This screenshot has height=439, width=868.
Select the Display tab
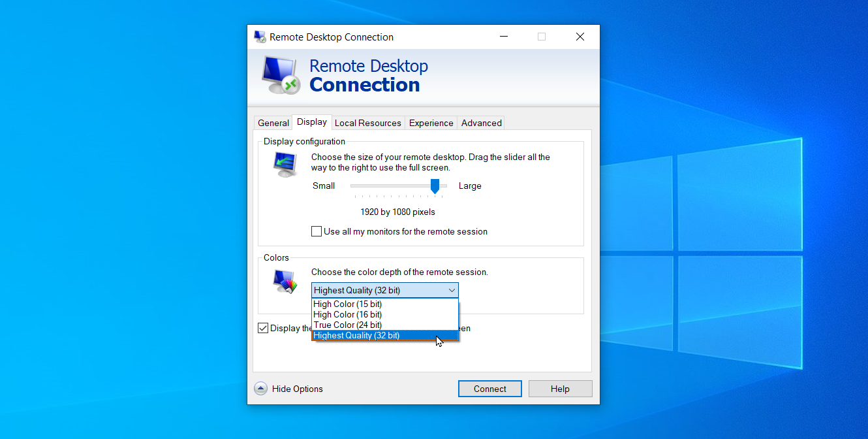(x=312, y=122)
